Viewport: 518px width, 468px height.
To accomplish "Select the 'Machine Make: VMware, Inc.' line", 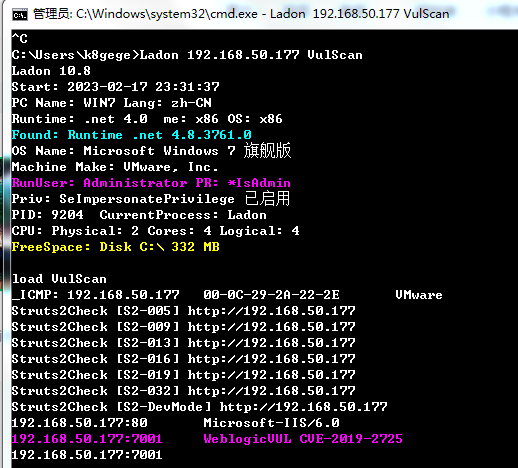I will pyautogui.click(x=115, y=167).
